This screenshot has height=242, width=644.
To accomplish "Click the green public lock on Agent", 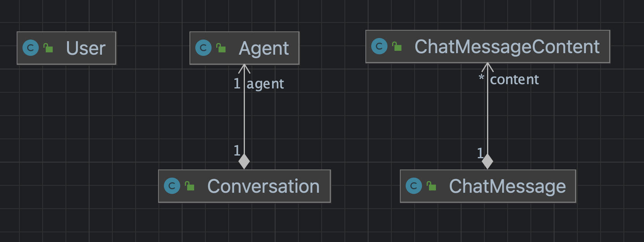I will click(x=221, y=48).
